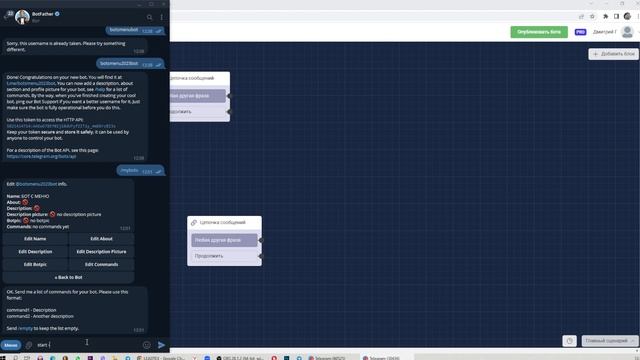
Task: Click the « Back to Bot button
Action: click(x=69, y=278)
